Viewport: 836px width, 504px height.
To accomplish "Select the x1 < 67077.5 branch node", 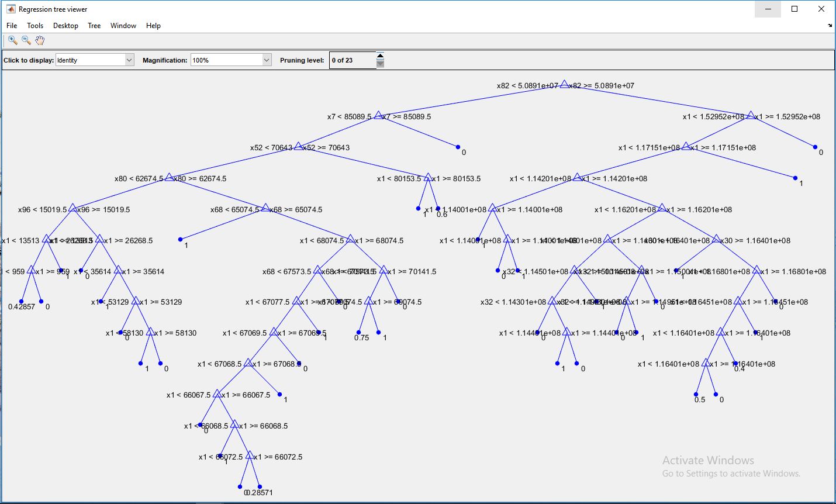I will [296, 301].
